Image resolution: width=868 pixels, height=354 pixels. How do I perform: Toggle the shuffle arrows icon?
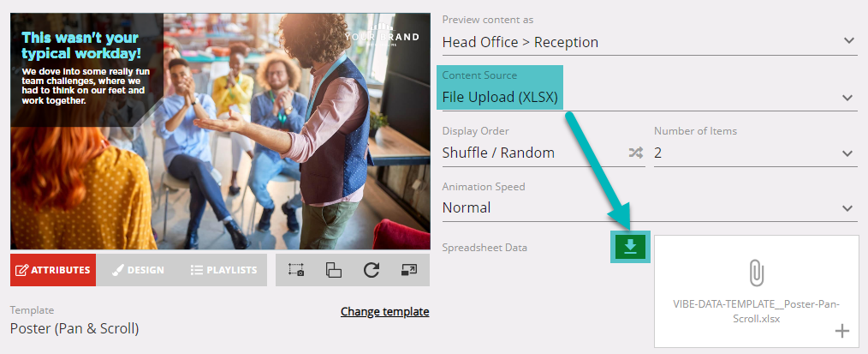pos(636,153)
